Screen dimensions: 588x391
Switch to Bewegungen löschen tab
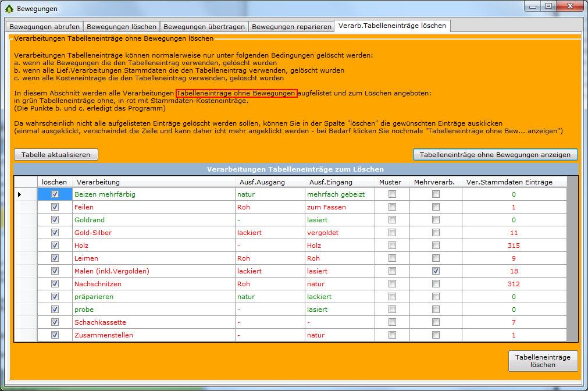click(x=121, y=26)
